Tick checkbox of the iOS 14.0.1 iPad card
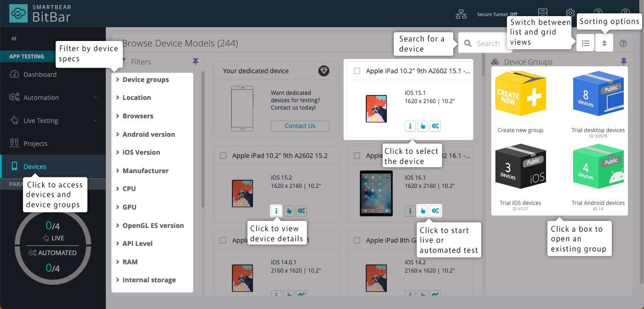Screen dimensions: 644x309 [x=223, y=240]
